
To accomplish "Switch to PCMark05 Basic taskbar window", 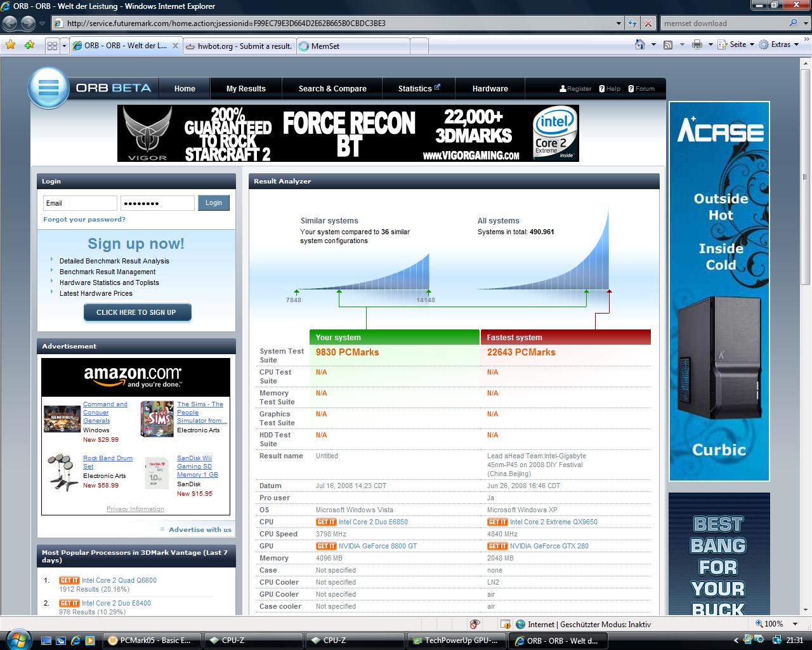I will 152,640.
